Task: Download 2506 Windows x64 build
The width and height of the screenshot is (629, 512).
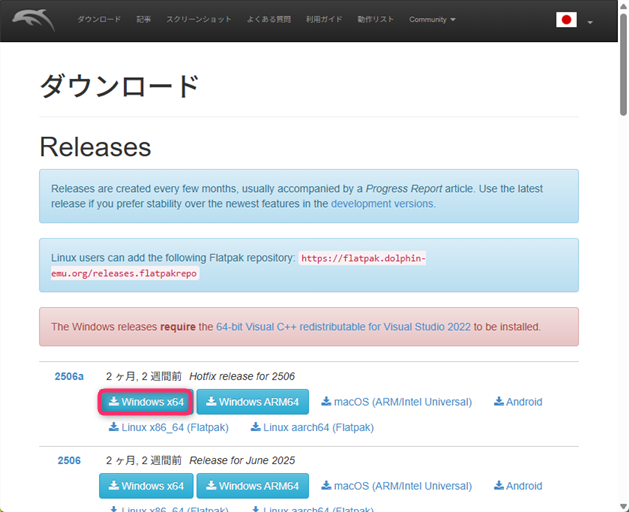Action: click(x=146, y=486)
